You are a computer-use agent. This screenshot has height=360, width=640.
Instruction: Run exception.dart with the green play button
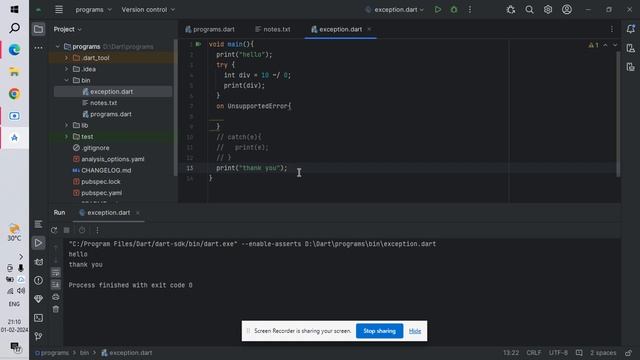click(438, 9)
